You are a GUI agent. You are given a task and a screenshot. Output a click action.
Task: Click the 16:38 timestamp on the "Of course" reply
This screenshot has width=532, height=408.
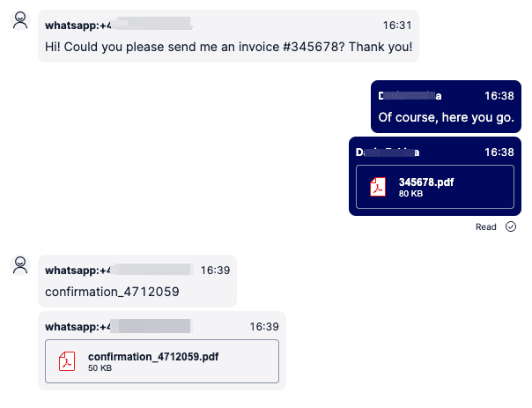point(499,94)
